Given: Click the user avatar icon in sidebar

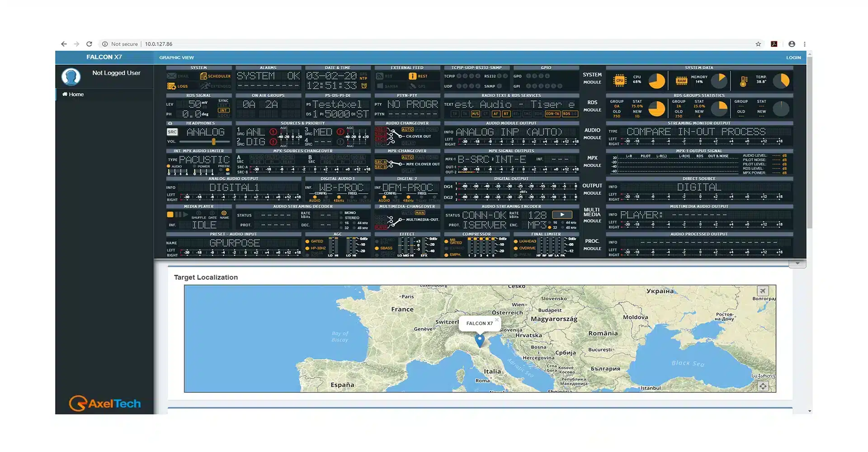Looking at the screenshot, I should tap(71, 77).
